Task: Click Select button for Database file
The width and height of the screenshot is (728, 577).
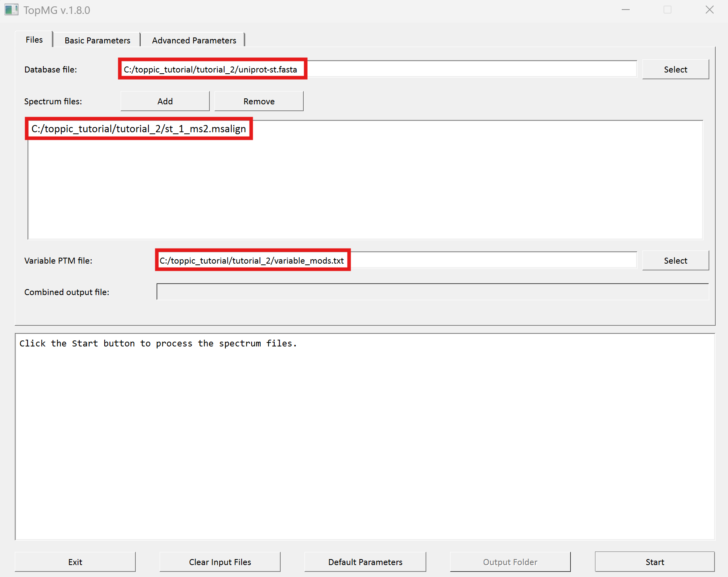Action: pyautogui.click(x=675, y=69)
